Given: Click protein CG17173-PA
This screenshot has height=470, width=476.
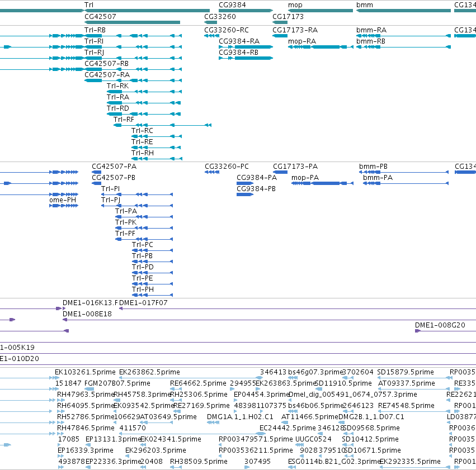Looking at the screenshot, I should click(x=295, y=167).
